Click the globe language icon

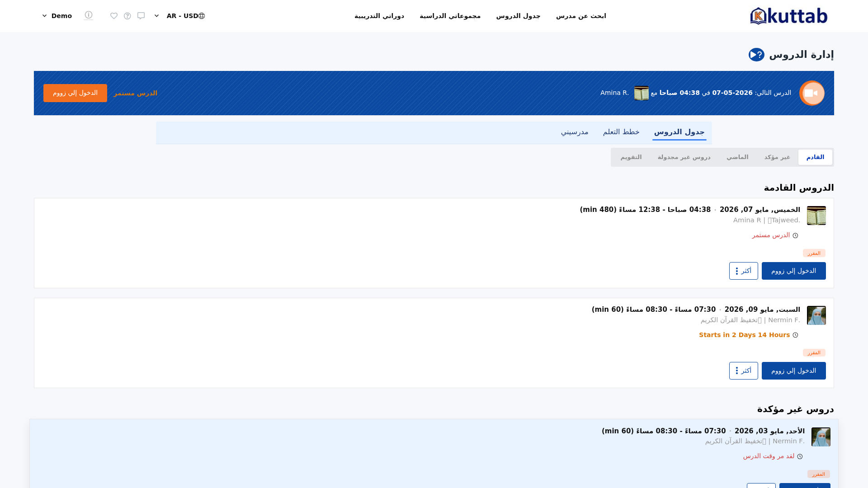(202, 16)
